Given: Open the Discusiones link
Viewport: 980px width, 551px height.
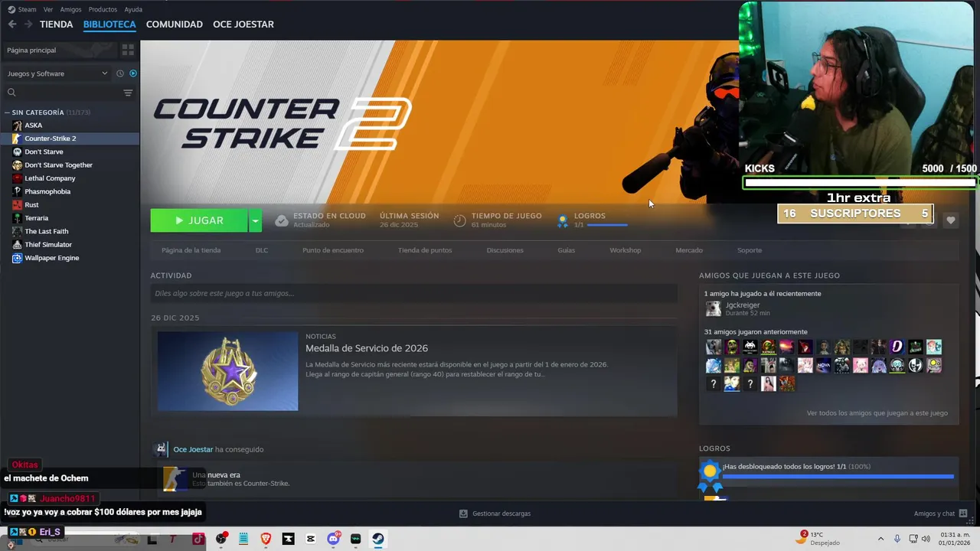Looking at the screenshot, I should (x=505, y=250).
